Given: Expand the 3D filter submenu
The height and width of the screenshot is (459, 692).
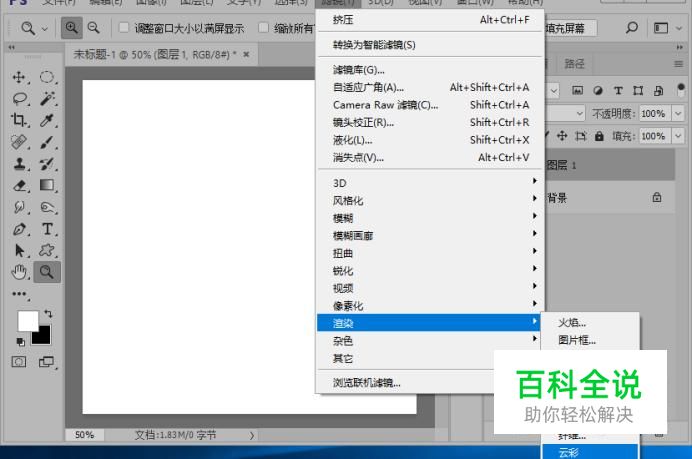Looking at the screenshot, I should pyautogui.click(x=430, y=183).
